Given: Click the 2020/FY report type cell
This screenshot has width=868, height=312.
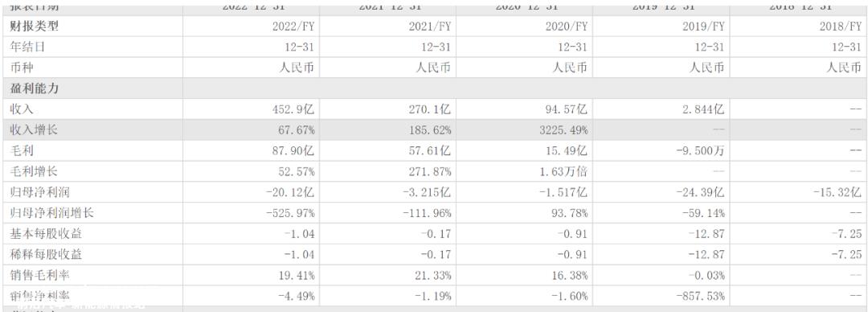Looking at the screenshot, I should coord(566,27).
